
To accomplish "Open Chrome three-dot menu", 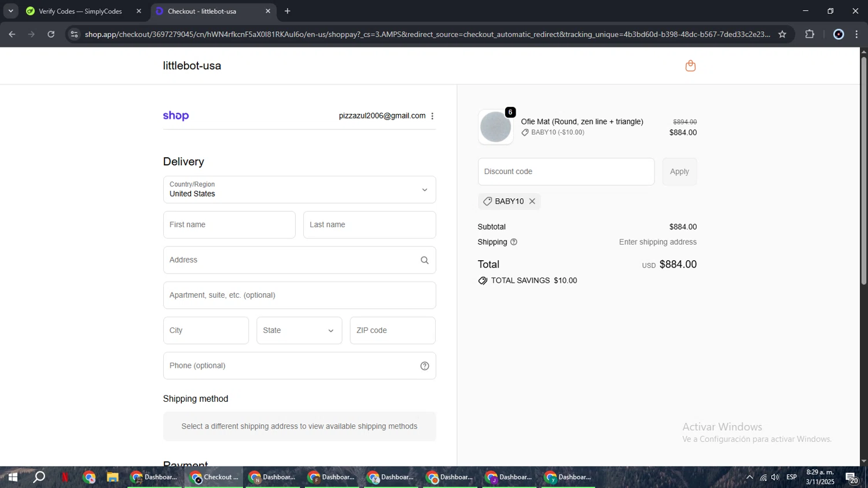I will (x=857, y=34).
